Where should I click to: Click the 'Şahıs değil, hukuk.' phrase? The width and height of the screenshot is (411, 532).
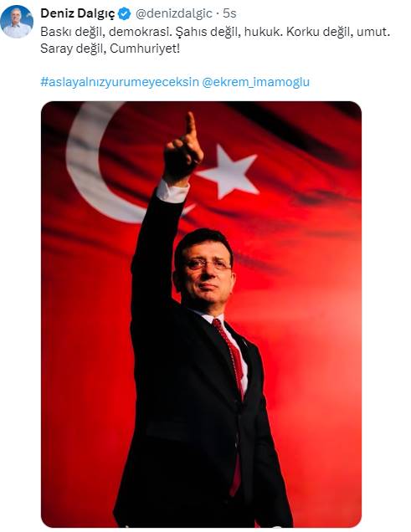229,32
